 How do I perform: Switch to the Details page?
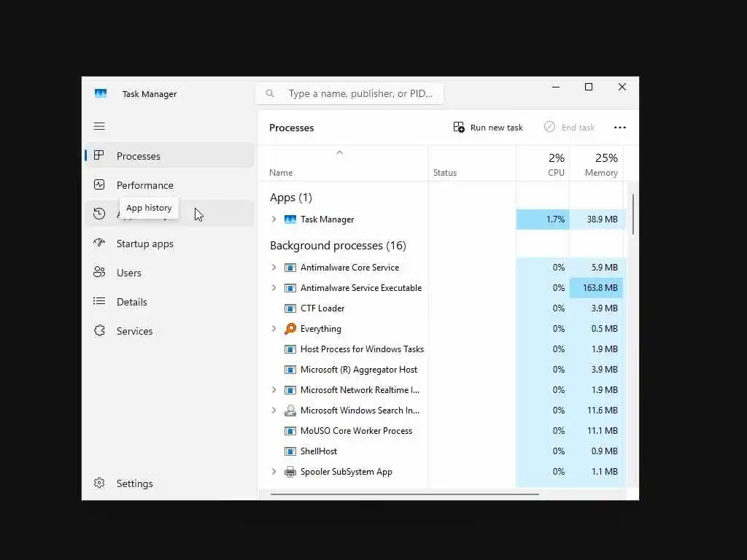170,301
